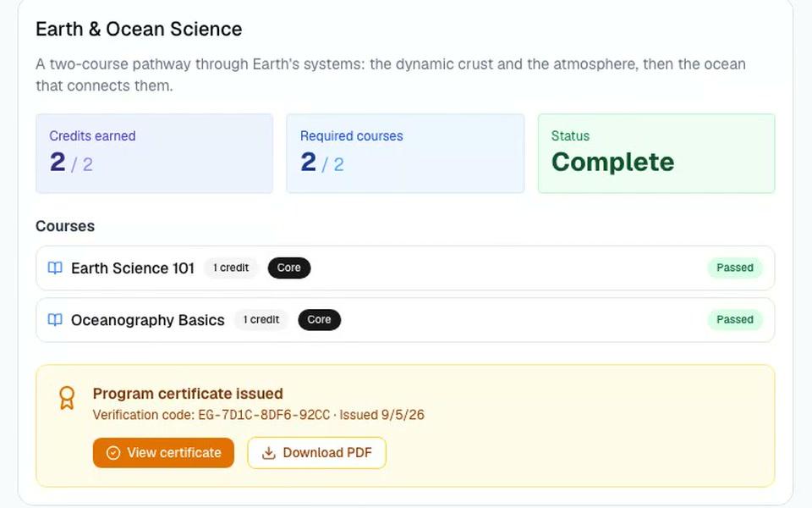Click the Credits earned label

92,135
